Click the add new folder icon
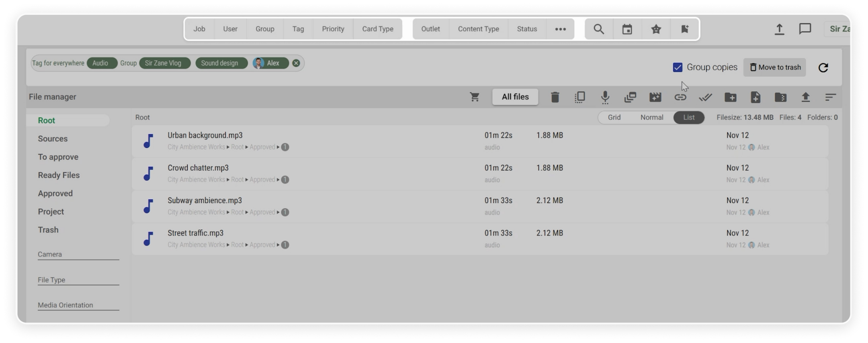The width and height of the screenshot is (868, 343). pyautogui.click(x=730, y=97)
